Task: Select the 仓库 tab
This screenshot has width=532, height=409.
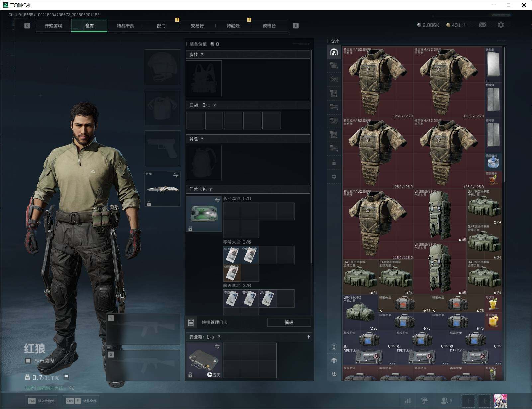Action: tap(89, 26)
